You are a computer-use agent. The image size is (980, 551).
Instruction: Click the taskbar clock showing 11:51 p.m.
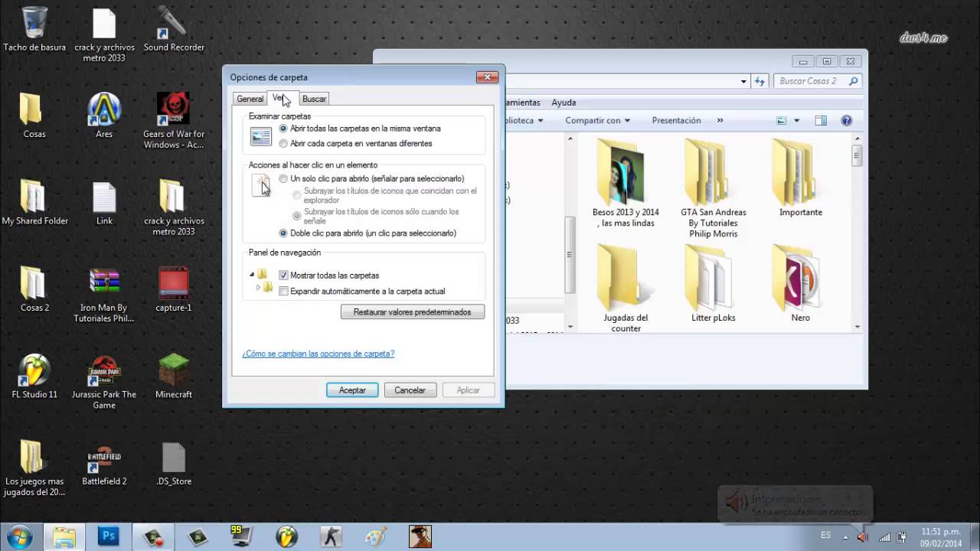coord(940,536)
